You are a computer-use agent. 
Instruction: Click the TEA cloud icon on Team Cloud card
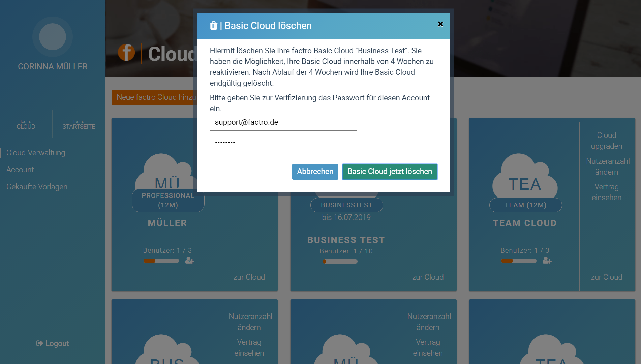tap(525, 176)
